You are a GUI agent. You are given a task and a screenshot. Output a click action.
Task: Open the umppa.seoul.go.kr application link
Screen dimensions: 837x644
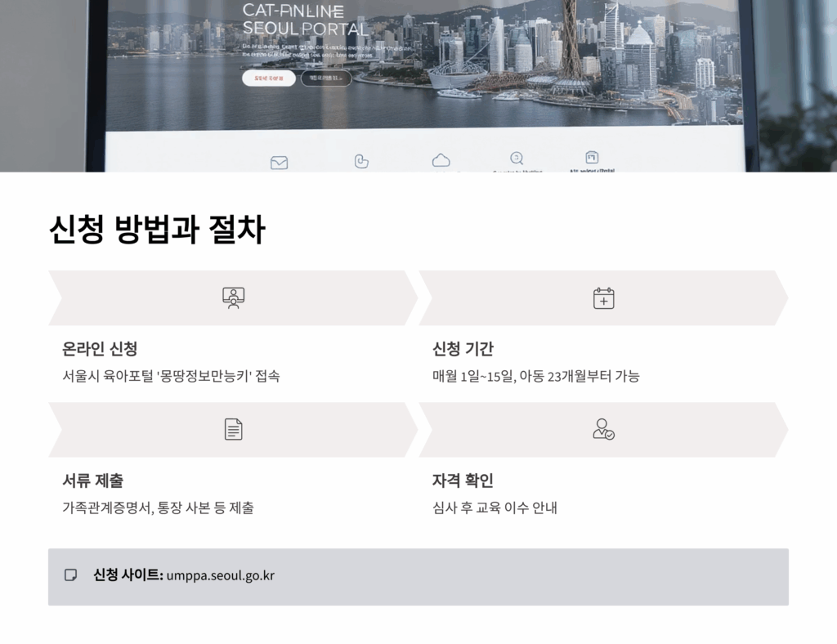[x=219, y=575]
